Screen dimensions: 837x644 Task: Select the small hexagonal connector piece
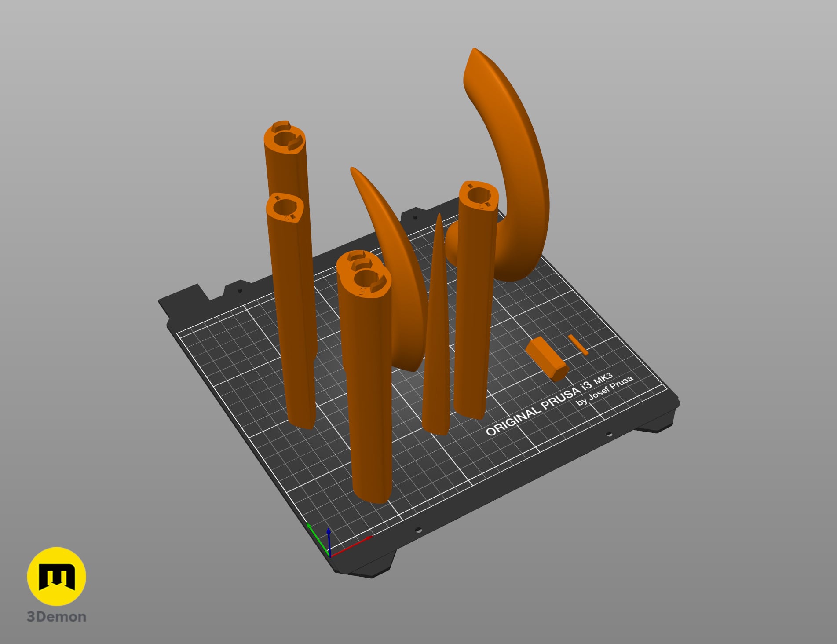click(547, 359)
